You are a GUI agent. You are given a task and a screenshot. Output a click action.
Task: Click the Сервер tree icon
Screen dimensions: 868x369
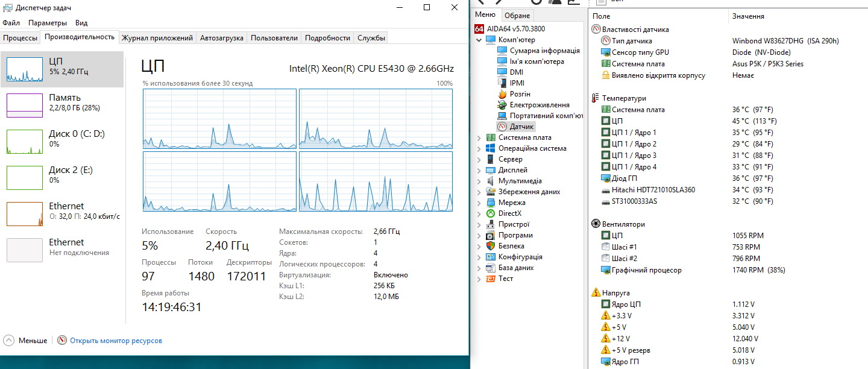click(x=490, y=159)
